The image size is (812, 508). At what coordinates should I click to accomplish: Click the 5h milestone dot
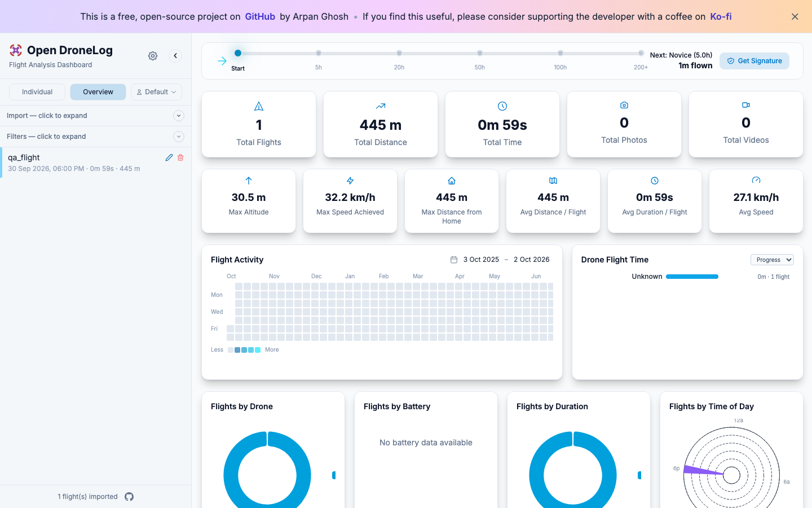(x=319, y=53)
